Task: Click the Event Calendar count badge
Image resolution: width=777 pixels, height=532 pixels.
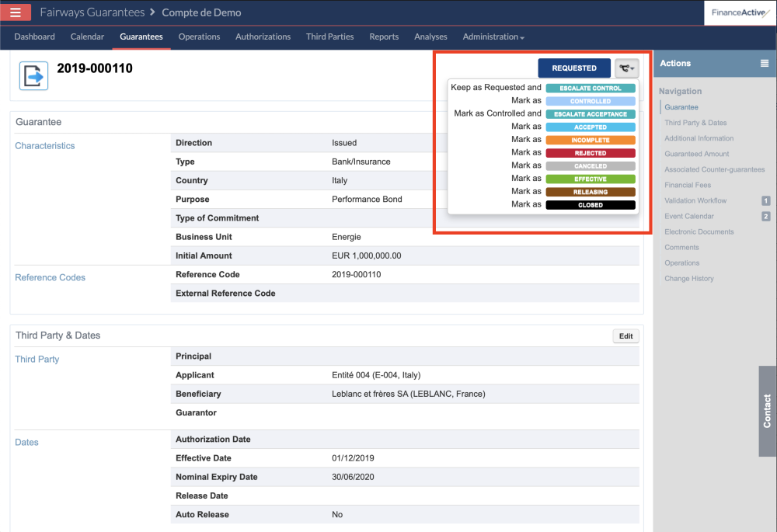Action: 765,217
